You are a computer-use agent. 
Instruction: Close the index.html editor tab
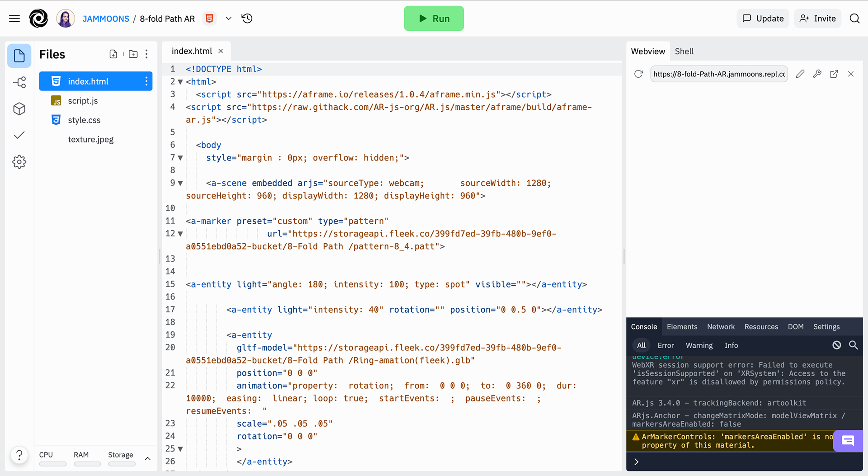pos(221,51)
